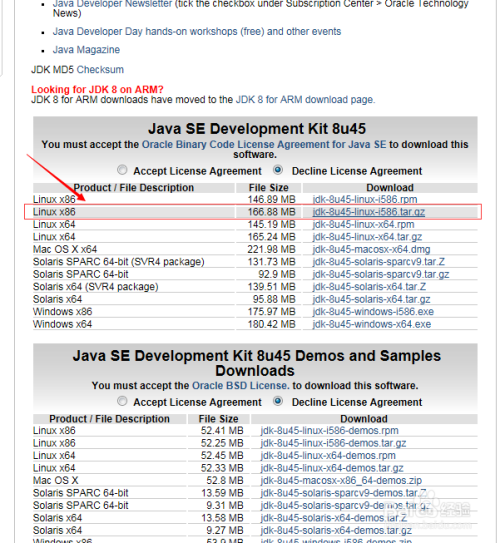Download jdk-8u45-solaris-x64-demos.tar.gz
Screen dimensions: 500x543
tap(336, 530)
